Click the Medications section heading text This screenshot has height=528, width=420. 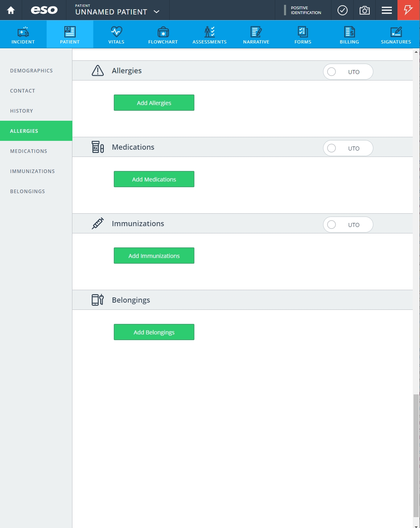[133, 147]
